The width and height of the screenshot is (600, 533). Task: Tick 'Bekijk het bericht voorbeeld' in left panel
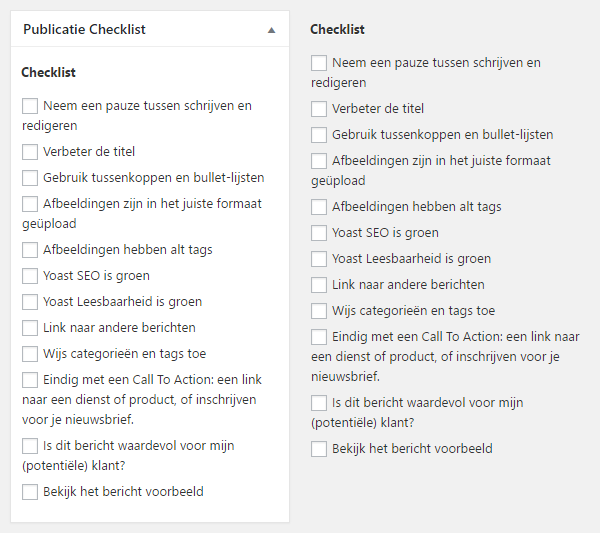coord(30,492)
